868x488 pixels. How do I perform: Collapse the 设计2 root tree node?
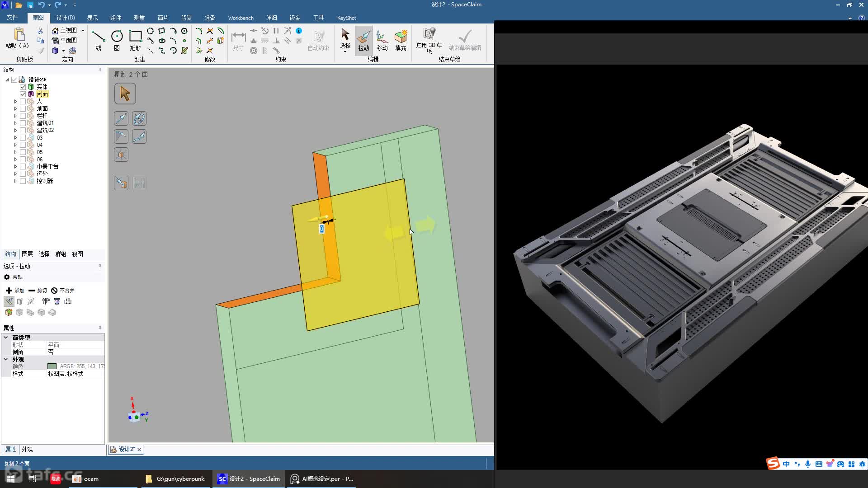click(7, 80)
